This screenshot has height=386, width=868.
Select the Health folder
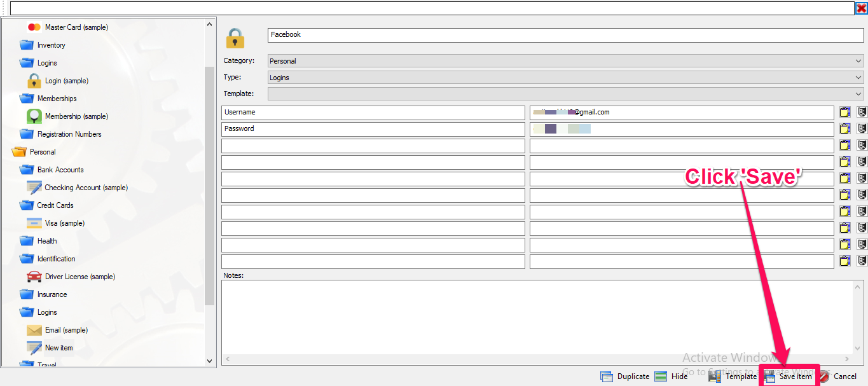click(x=38, y=241)
